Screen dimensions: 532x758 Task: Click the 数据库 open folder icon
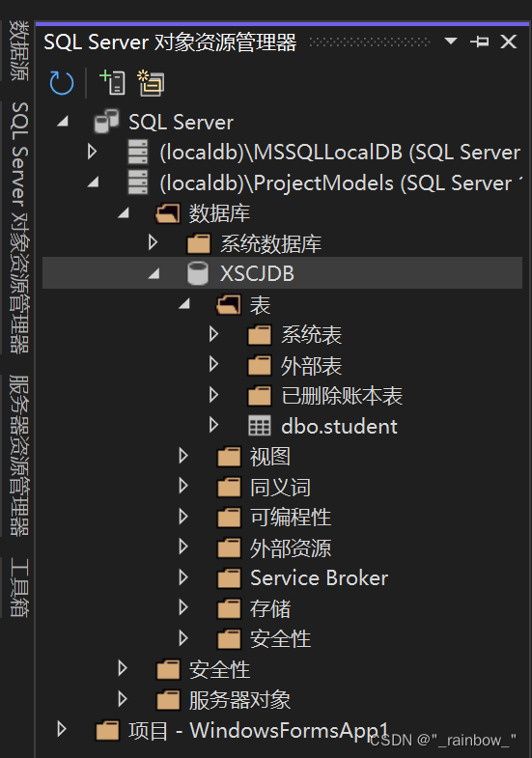click(168, 212)
